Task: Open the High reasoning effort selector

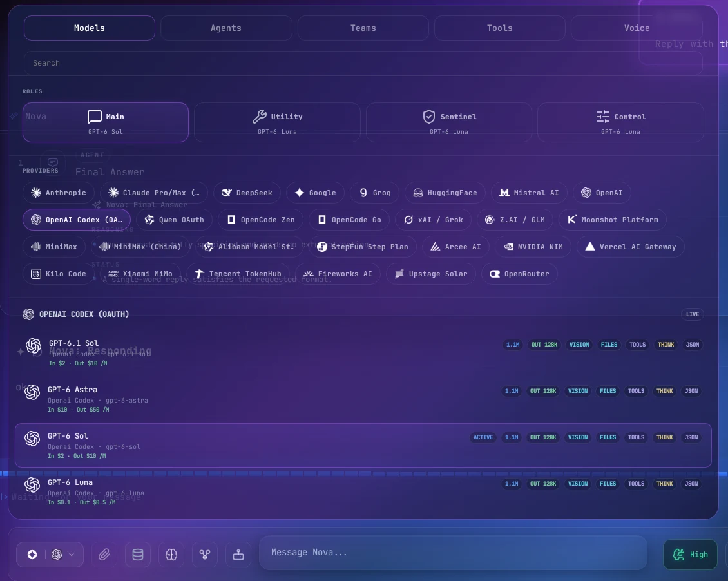Action: pos(691,555)
